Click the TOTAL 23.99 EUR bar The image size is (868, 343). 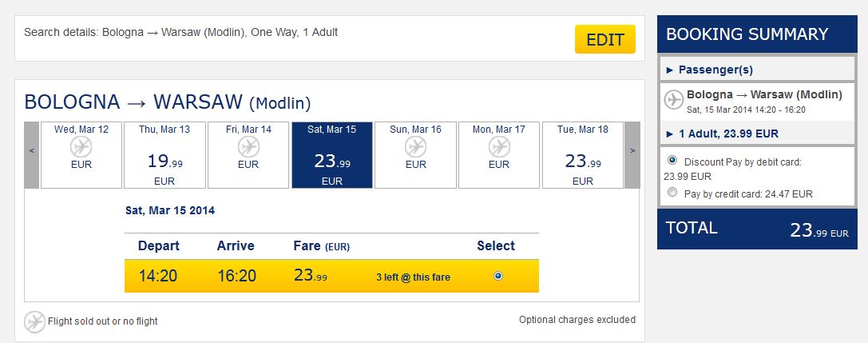[x=757, y=229]
